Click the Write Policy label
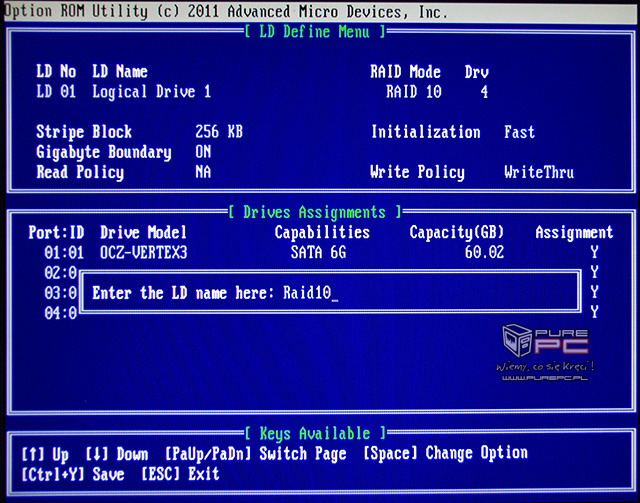The height and width of the screenshot is (503, 640). [x=417, y=173]
